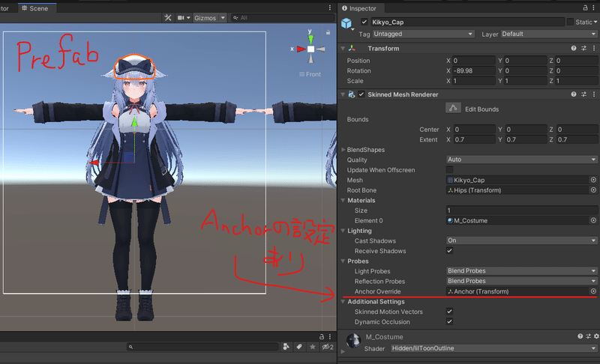Disable the Skinned Mesh Renderer component checkbox
The height and width of the screenshot is (364, 600).
coord(361,94)
